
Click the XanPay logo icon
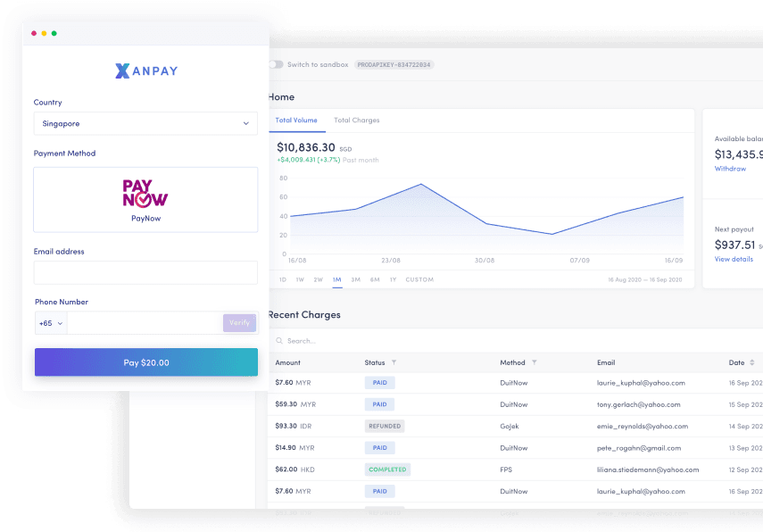tap(122, 71)
